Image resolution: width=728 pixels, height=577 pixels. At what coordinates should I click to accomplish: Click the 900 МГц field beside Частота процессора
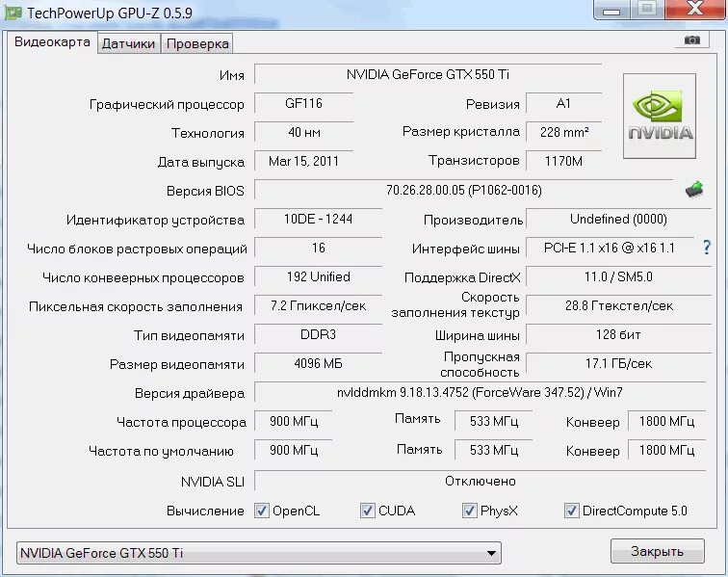[294, 421]
